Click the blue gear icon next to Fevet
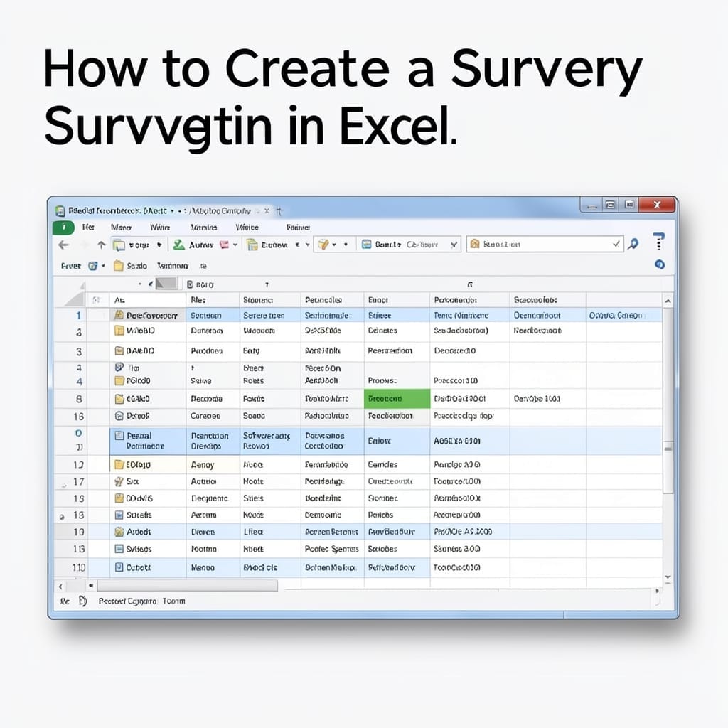The width and height of the screenshot is (728, 728). (93, 266)
